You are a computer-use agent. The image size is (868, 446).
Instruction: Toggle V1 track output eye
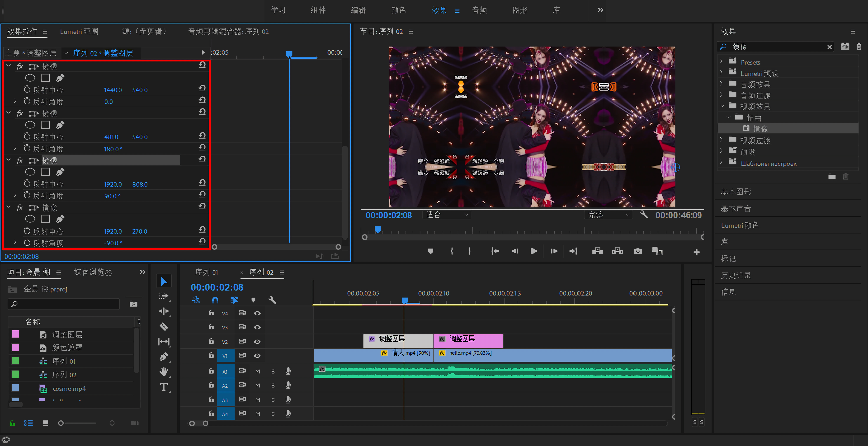257,356
